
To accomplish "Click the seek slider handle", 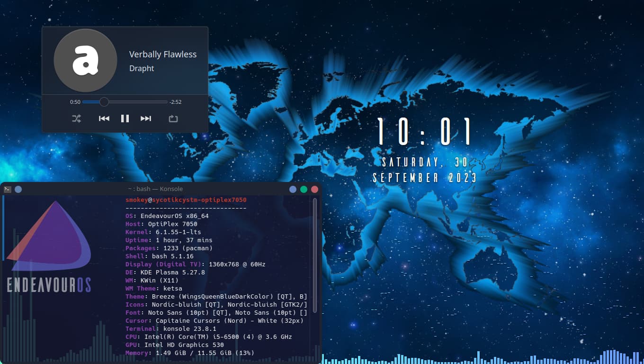I will 104,102.
